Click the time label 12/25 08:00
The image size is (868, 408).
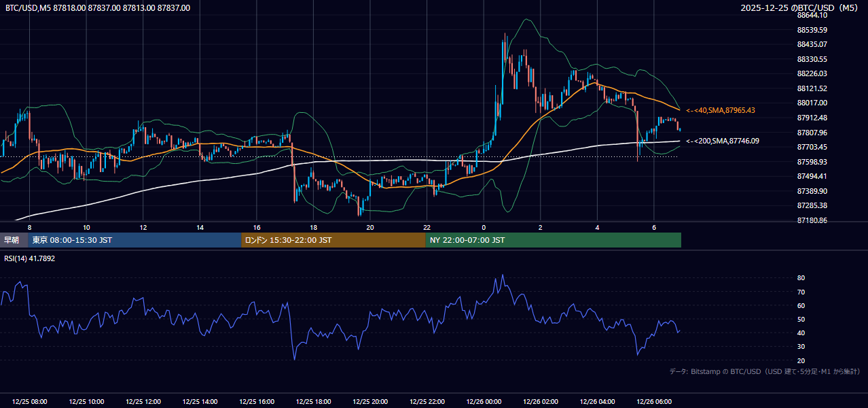pyautogui.click(x=29, y=402)
